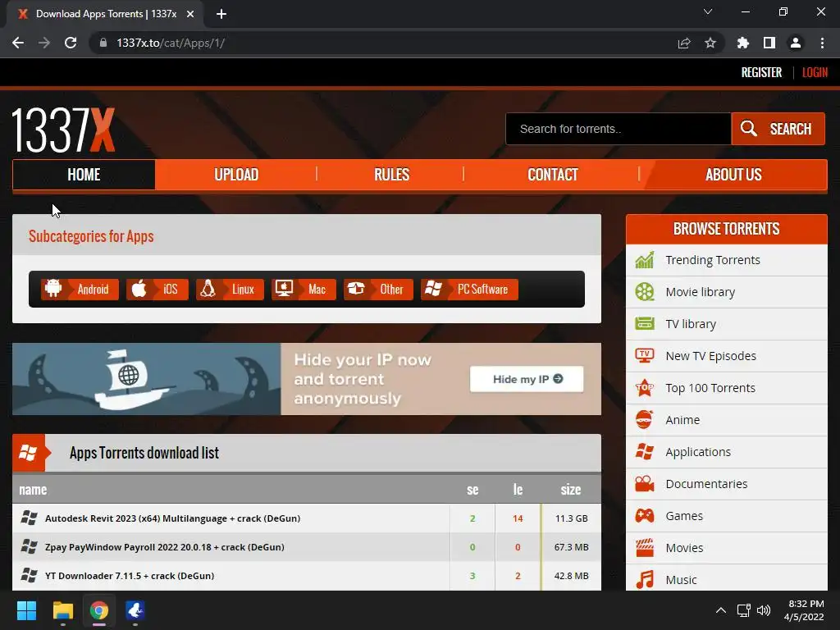Click the LOGIN link
Viewport: 840px width, 630px height.
(x=815, y=72)
